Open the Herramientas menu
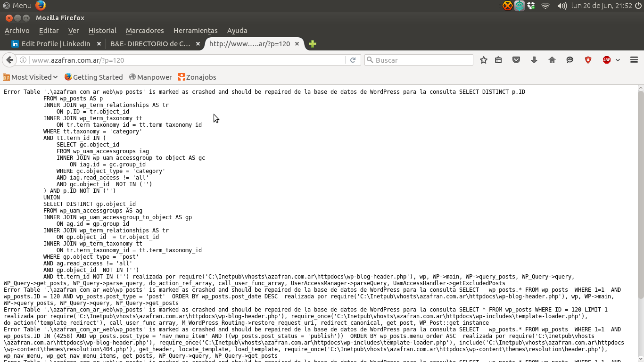The width and height of the screenshot is (644, 362). (x=196, y=31)
